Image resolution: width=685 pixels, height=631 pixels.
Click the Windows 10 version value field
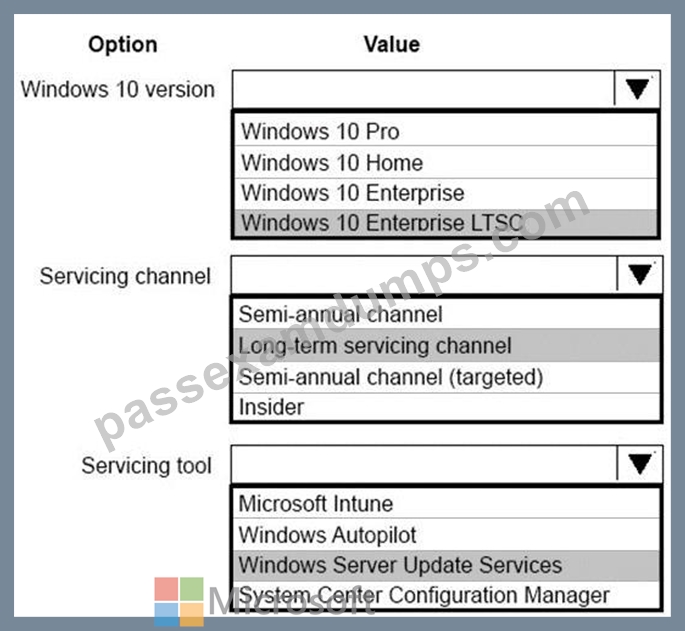pos(423,89)
